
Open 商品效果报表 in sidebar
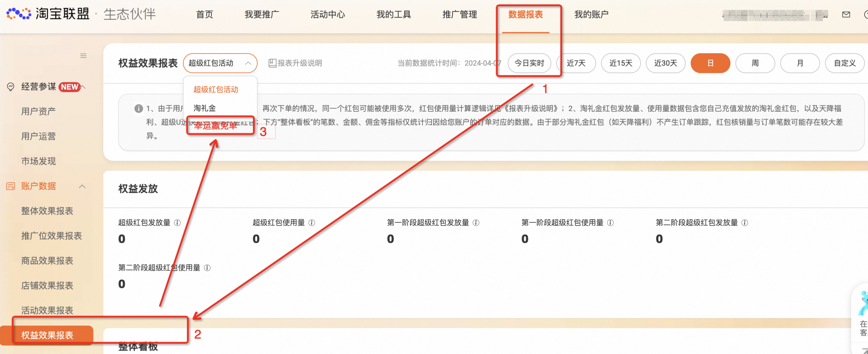[x=47, y=261]
